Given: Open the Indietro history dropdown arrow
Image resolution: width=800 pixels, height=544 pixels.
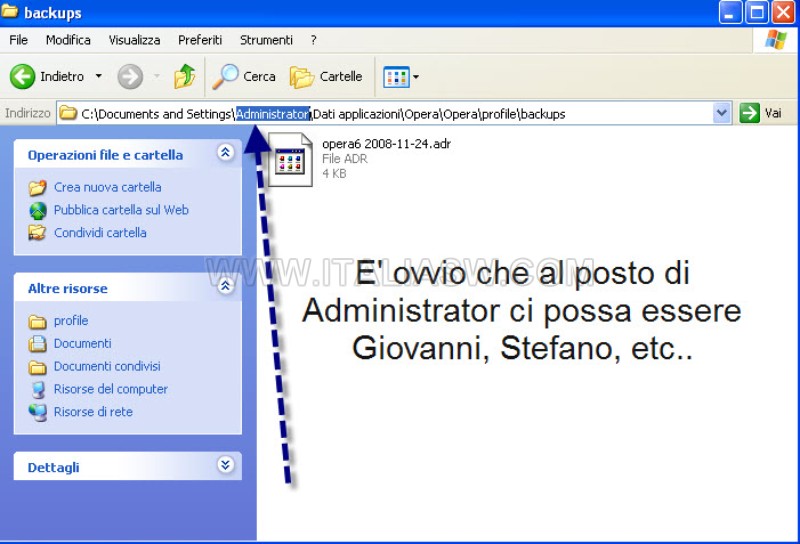Looking at the screenshot, I should coord(98,76).
